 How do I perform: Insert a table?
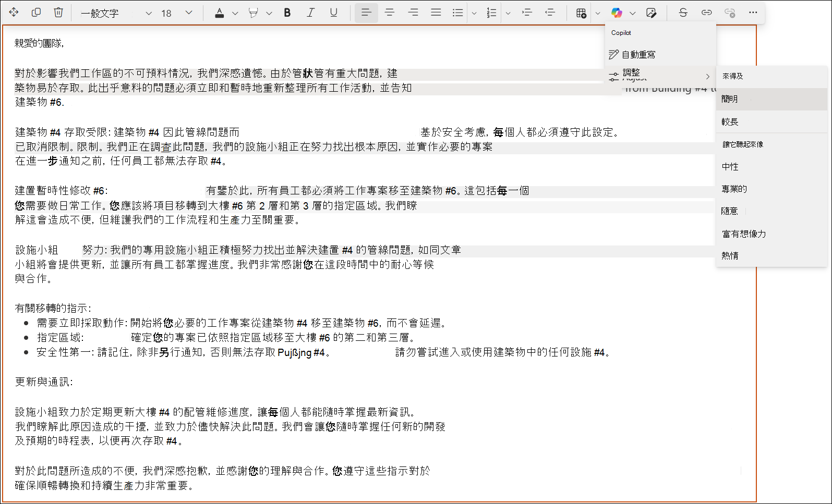(x=581, y=13)
